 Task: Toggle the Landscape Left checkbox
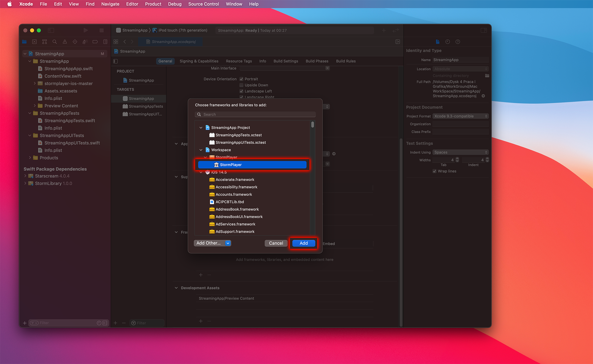click(242, 91)
